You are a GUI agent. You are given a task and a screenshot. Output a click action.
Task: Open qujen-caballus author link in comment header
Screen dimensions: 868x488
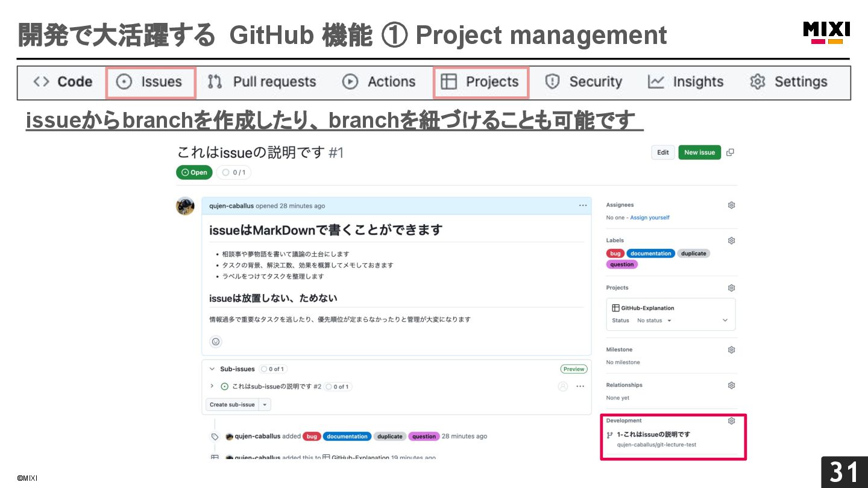click(231, 205)
